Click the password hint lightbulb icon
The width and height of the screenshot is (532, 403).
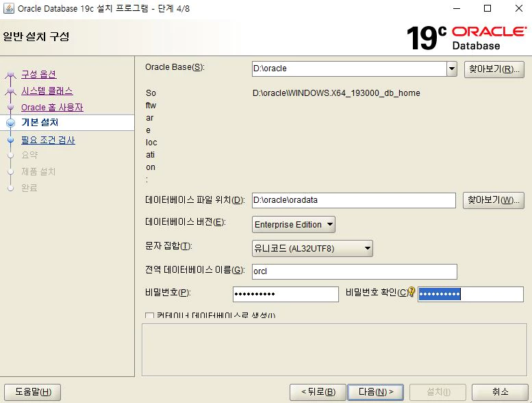411,291
